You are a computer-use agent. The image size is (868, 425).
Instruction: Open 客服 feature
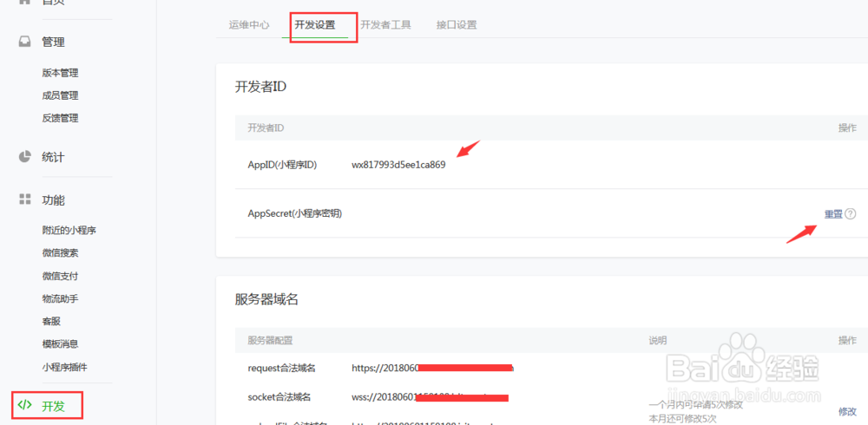pos(51,321)
